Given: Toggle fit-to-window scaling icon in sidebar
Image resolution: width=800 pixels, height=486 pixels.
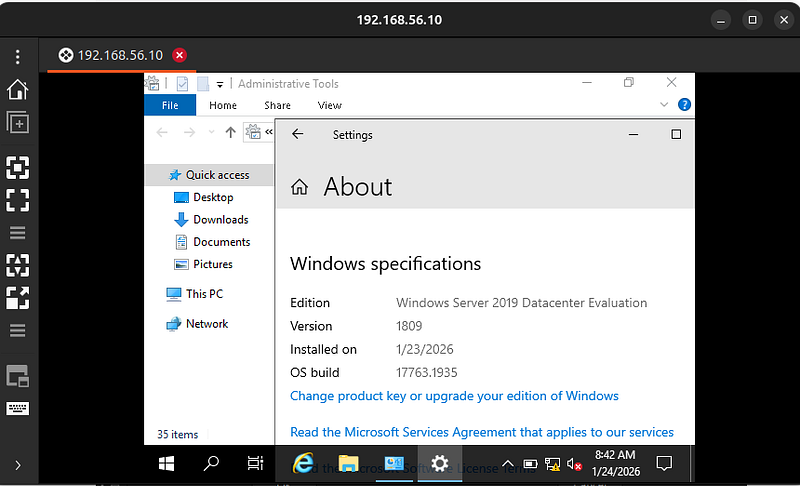Looking at the screenshot, I should pos(18,167).
